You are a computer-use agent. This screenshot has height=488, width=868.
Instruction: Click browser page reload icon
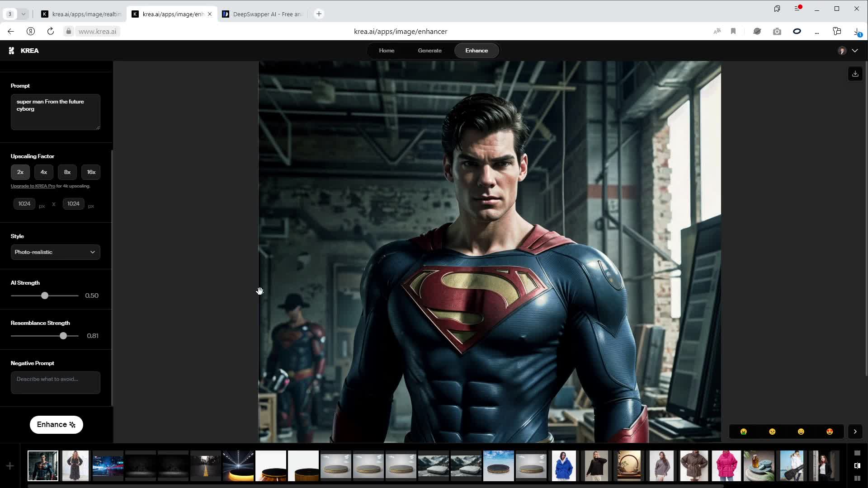(51, 31)
